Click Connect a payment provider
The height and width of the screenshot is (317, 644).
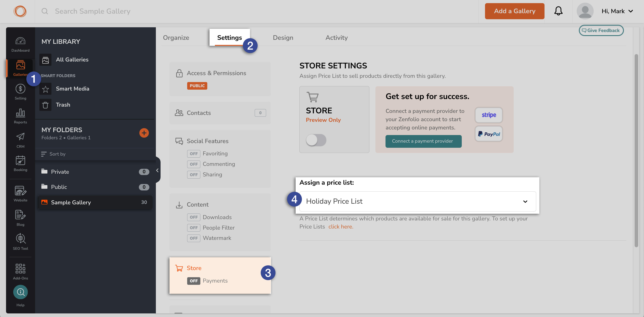423,141
